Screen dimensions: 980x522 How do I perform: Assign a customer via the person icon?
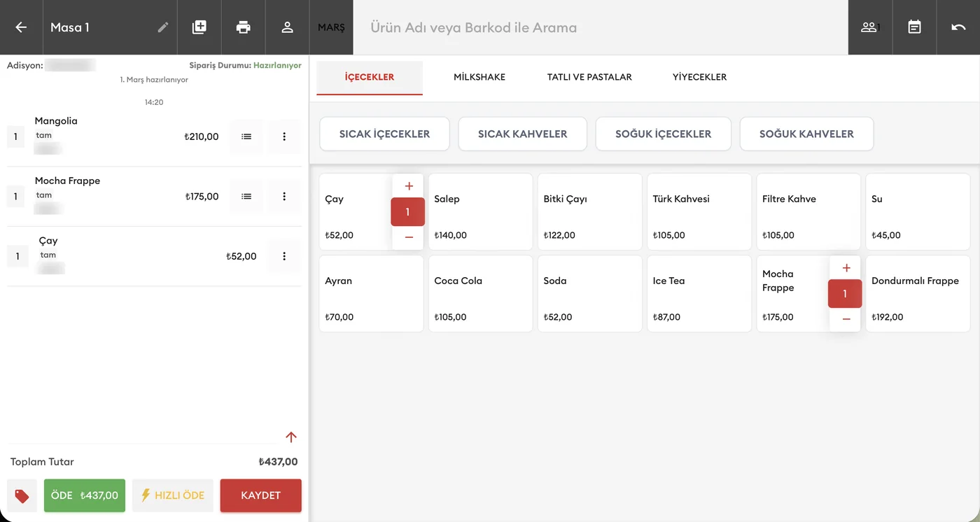pos(287,27)
